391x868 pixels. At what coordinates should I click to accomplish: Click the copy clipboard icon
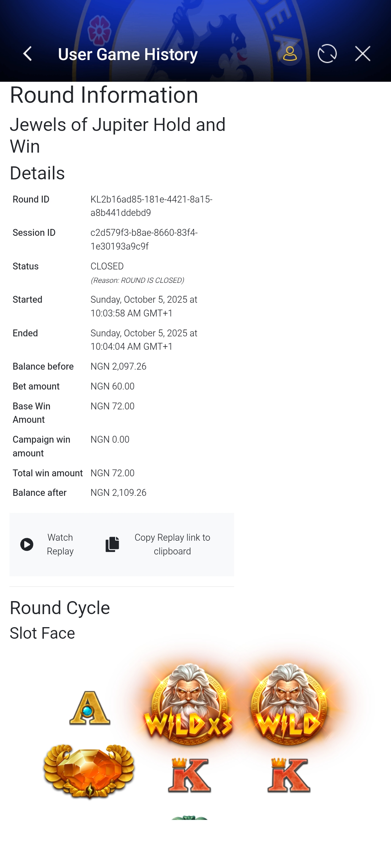[x=112, y=544]
